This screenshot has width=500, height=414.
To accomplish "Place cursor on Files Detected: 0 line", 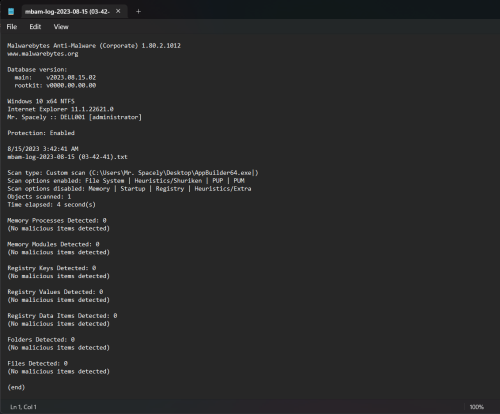I will coord(38,363).
